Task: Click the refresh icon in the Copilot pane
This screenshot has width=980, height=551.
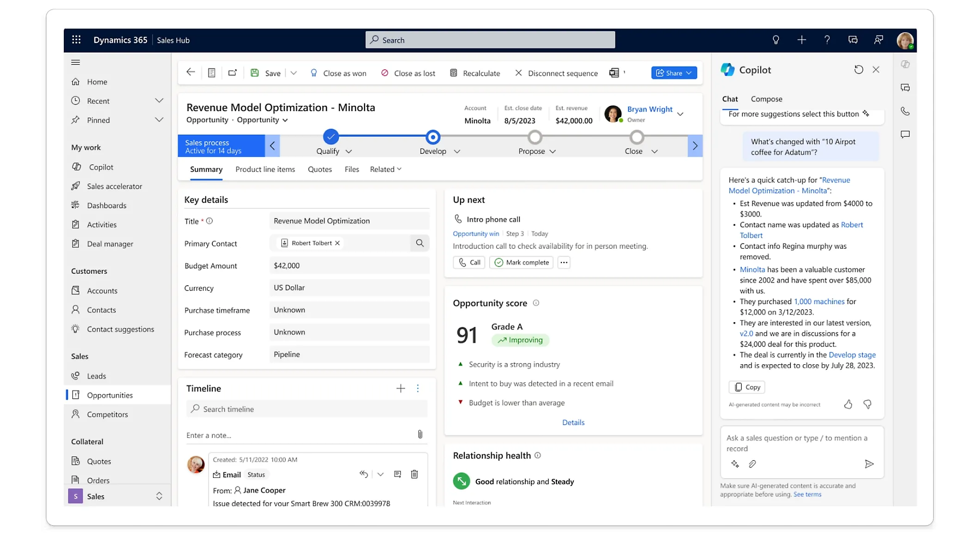Action: point(859,69)
